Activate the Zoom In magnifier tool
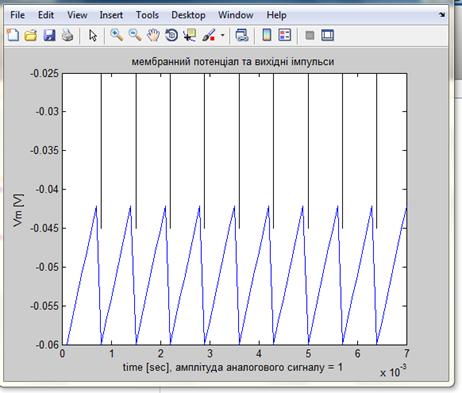The height and width of the screenshot is (393, 462). click(117, 35)
